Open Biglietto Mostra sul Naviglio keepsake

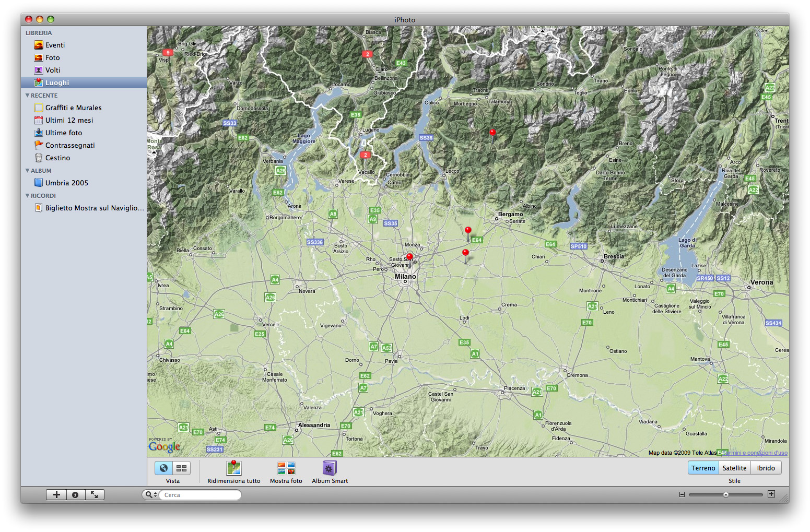coord(84,208)
